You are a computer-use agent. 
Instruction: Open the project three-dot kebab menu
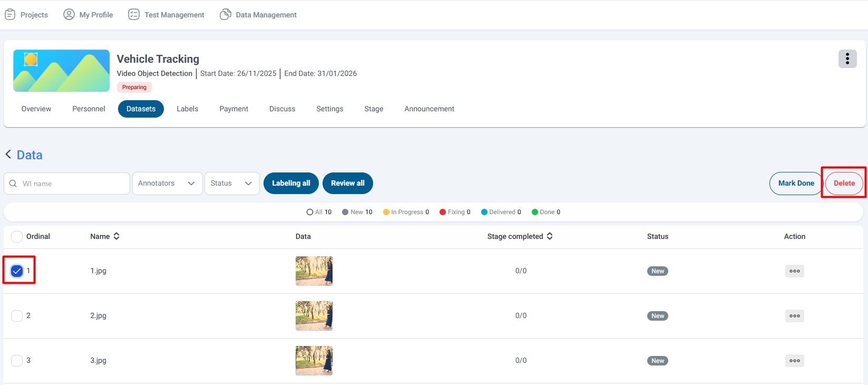[x=847, y=59]
